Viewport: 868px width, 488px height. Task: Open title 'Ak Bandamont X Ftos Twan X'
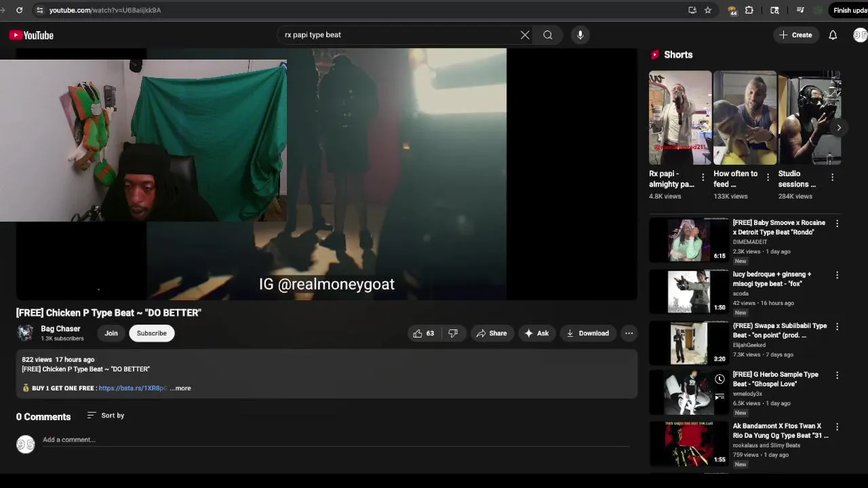(x=781, y=430)
